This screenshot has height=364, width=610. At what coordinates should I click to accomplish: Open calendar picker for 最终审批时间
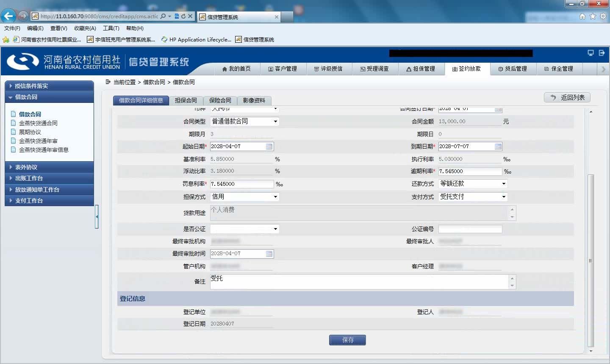tap(269, 254)
